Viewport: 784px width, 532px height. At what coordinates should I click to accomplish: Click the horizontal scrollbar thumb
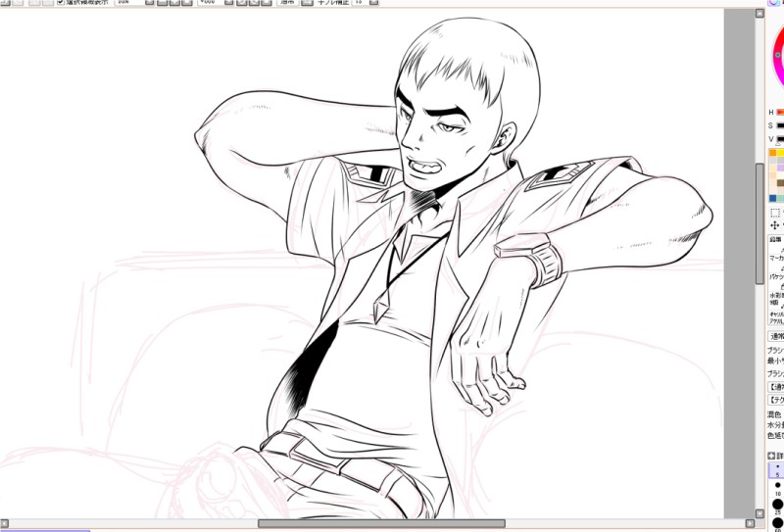(381, 523)
